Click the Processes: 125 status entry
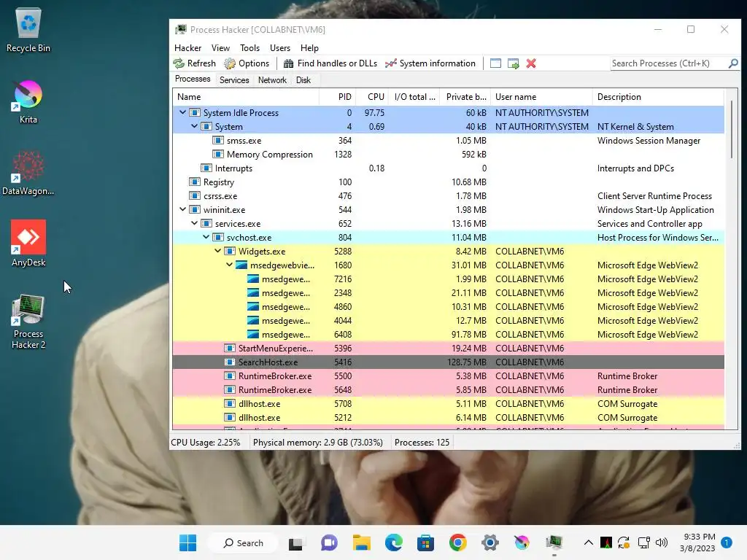 [x=422, y=443]
